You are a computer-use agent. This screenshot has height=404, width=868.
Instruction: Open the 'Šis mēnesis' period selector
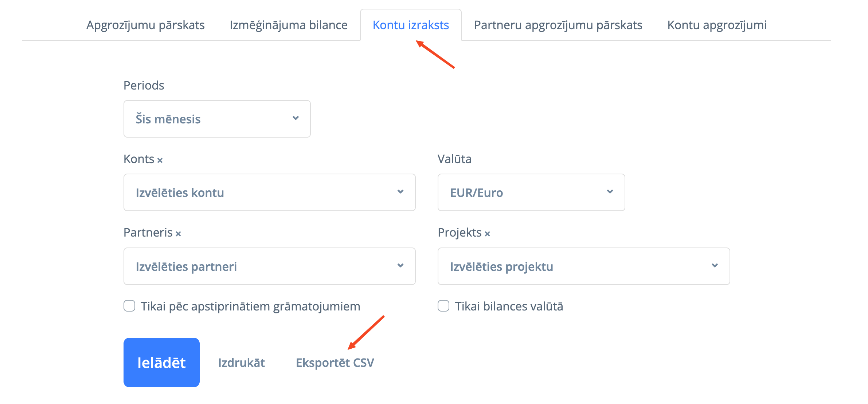pos(217,119)
